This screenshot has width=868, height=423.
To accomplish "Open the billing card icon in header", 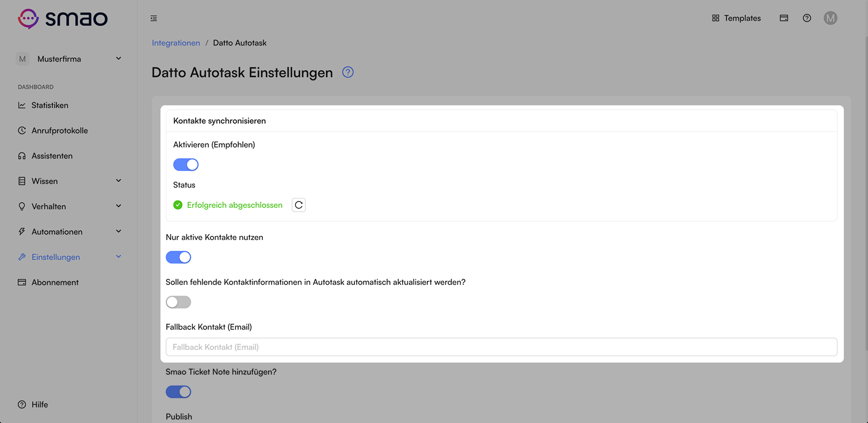I will coord(783,18).
